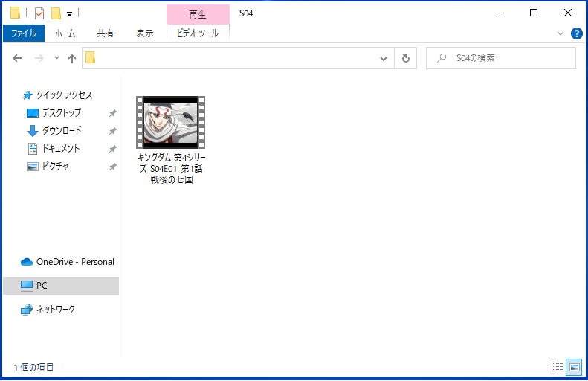The height and width of the screenshot is (381, 588).
Task: Select OneDrive - Personal in navigation pane
Action: pyautogui.click(x=68, y=262)
